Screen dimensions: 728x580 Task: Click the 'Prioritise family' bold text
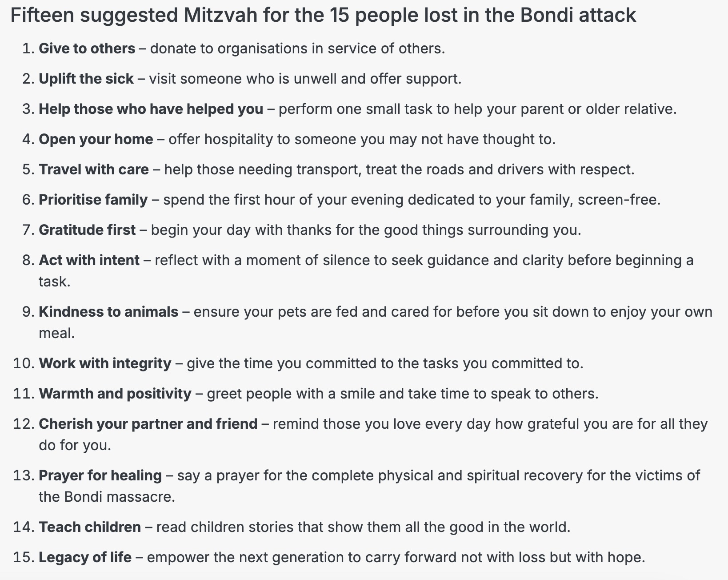tap(93, 200)
